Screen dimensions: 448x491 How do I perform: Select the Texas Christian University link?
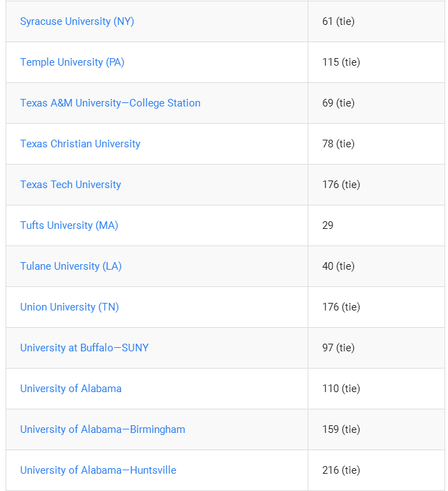80,144
